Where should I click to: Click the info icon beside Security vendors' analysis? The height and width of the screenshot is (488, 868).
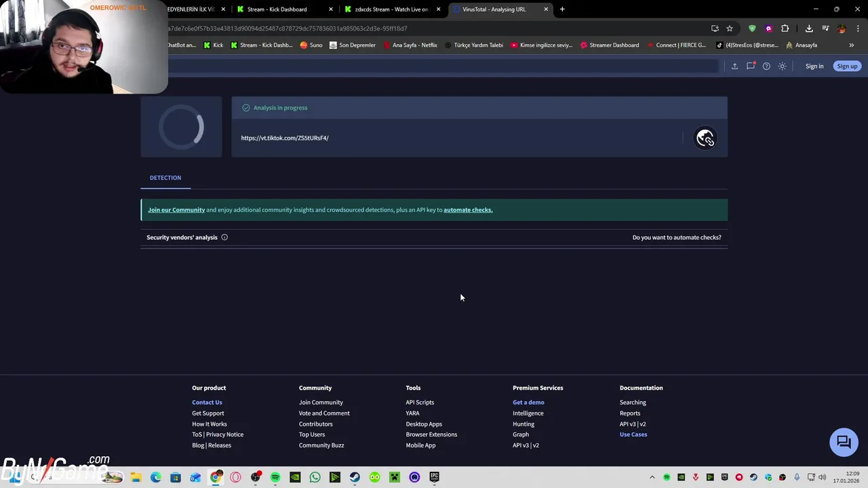[x=224, y=237]
